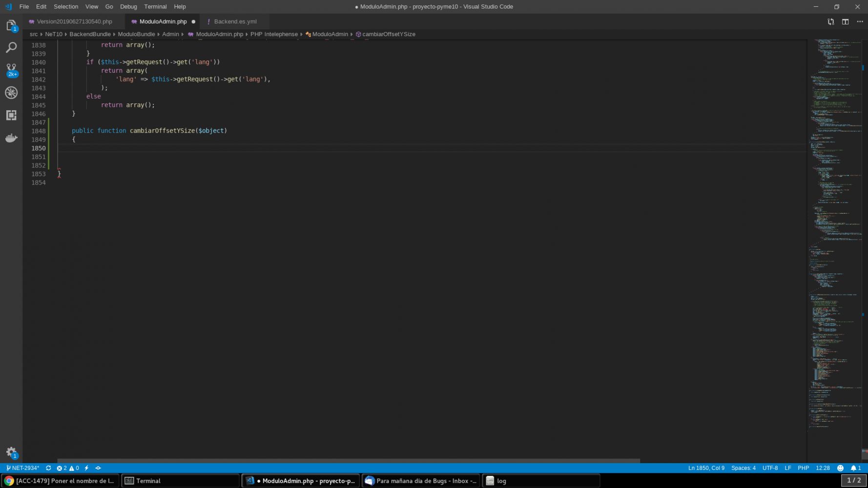Expand the ModuloBundle breadcrumb folder

tap(136, 34)
